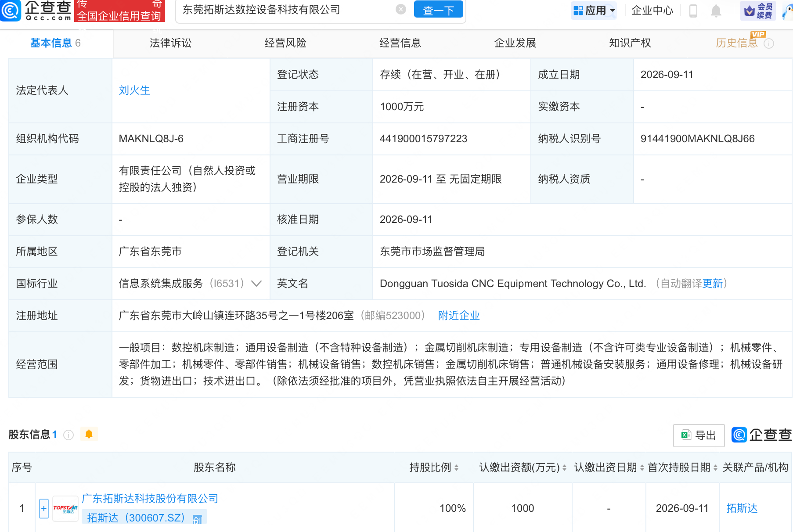This screenshot has width=793, height=532.
Task: Expand the 国标行业 industry chevron
Action: coord(256,284)
